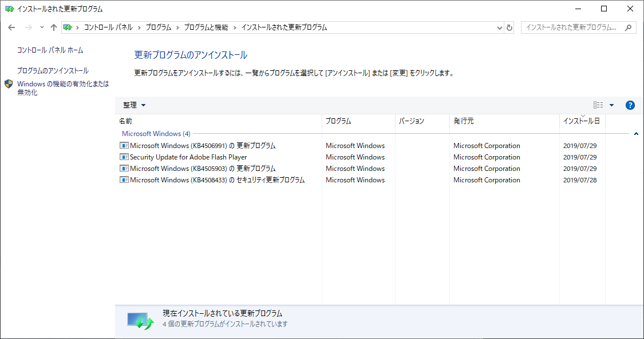Open プログラムのアンインストール link
The height and width of the screenshot is (339, 644).
53,70
